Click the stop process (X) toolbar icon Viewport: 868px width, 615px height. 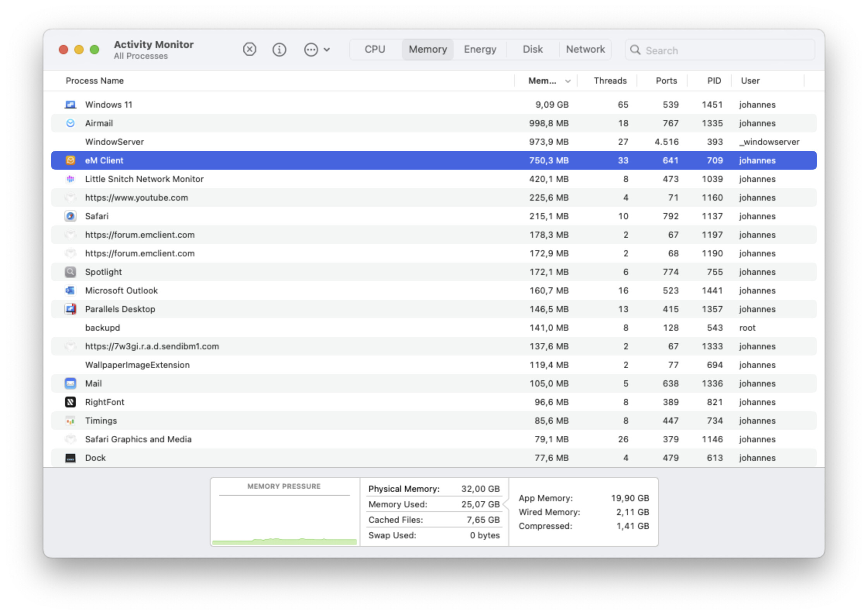[x=249, y=50]
